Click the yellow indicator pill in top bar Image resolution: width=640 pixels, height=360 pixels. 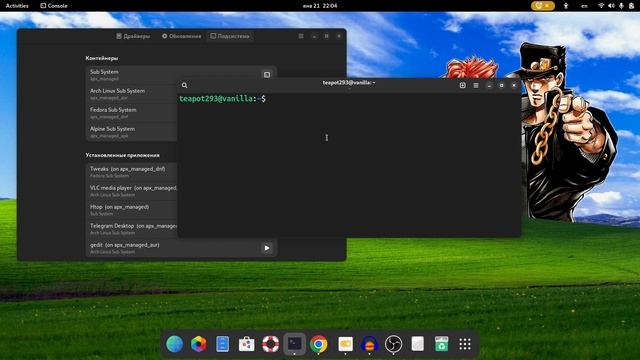[x=542, y=6]
